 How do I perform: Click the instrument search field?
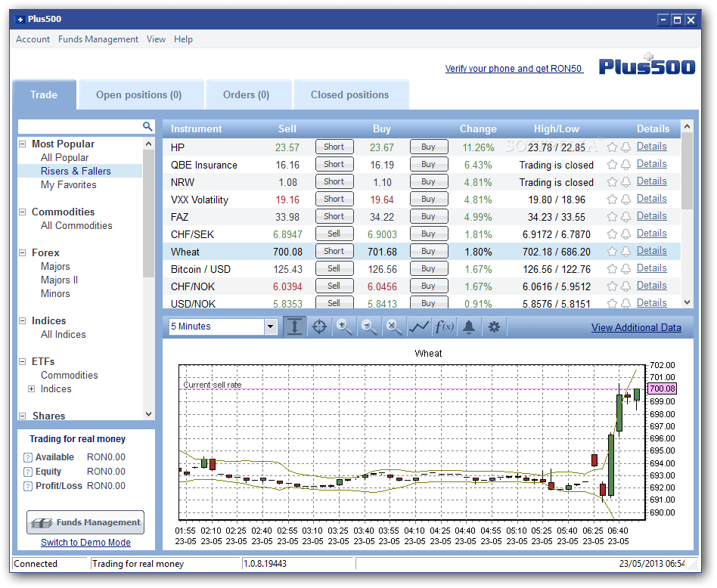(x=79, y=126)
